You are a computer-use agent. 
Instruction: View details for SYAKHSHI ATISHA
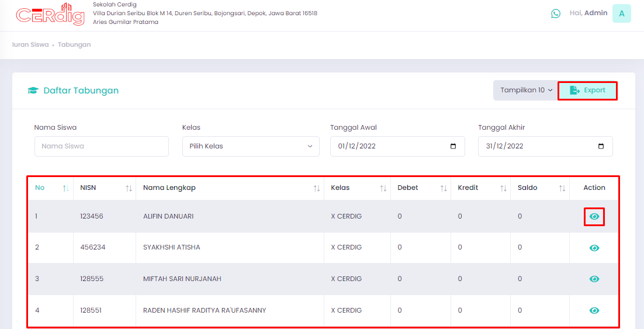[x=594, y=248]
